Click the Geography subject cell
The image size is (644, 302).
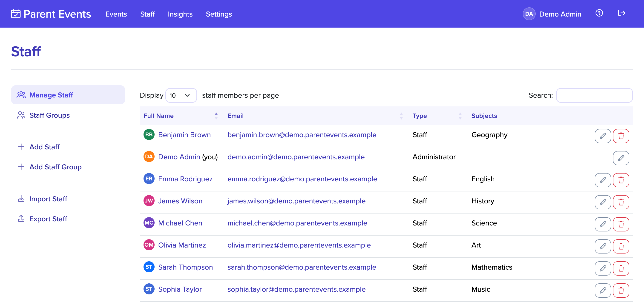click(x=489, y=135)
